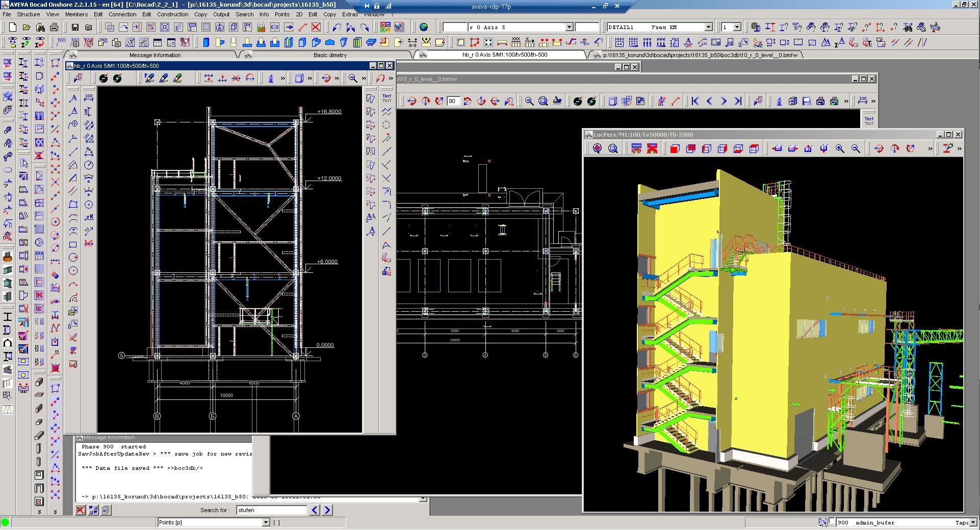Toggle checkbox beside 900 admin_bufer

click(832, 521)
